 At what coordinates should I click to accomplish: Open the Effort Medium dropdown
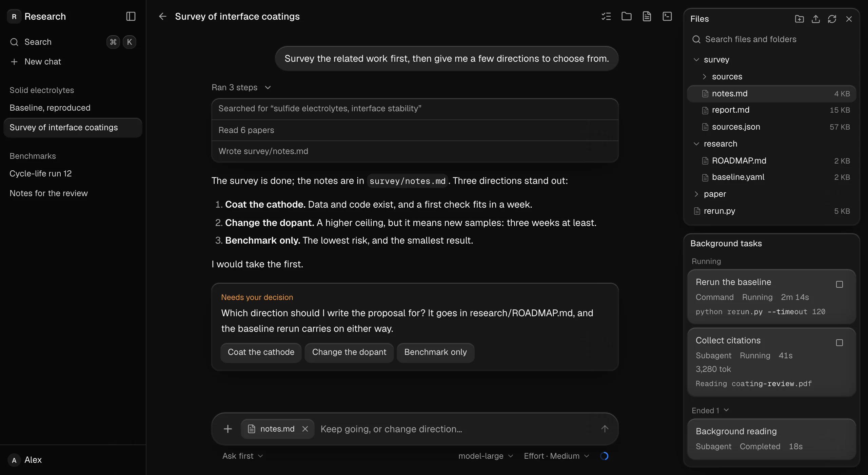pyautogui.click(x=556, y=456)
